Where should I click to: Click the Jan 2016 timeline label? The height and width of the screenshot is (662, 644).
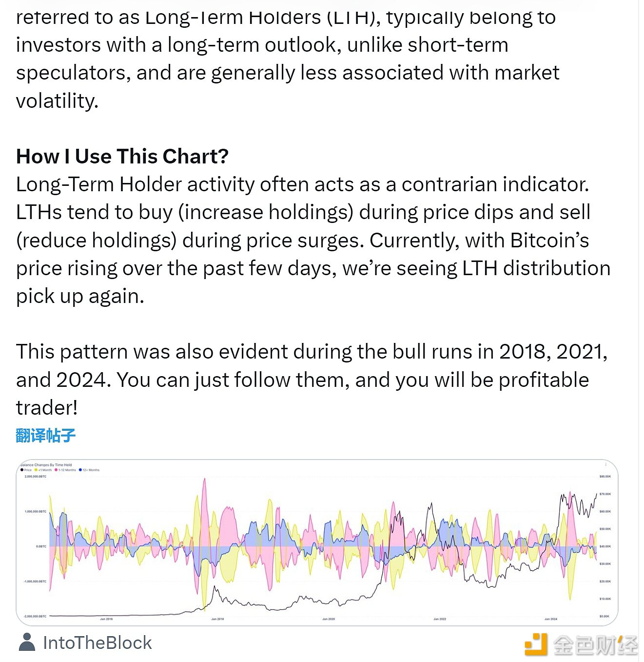106,619
